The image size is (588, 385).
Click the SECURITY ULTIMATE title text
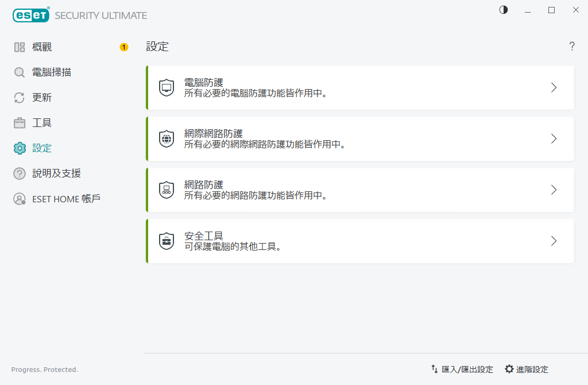click(101, 16)
